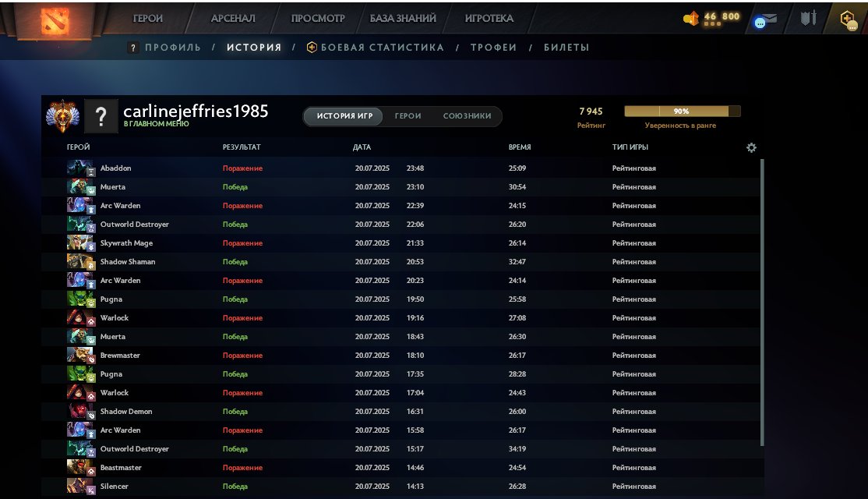Click the 32:47 duration cell
The width and height of the screenshot is (868, 499).
click(517, 262)
